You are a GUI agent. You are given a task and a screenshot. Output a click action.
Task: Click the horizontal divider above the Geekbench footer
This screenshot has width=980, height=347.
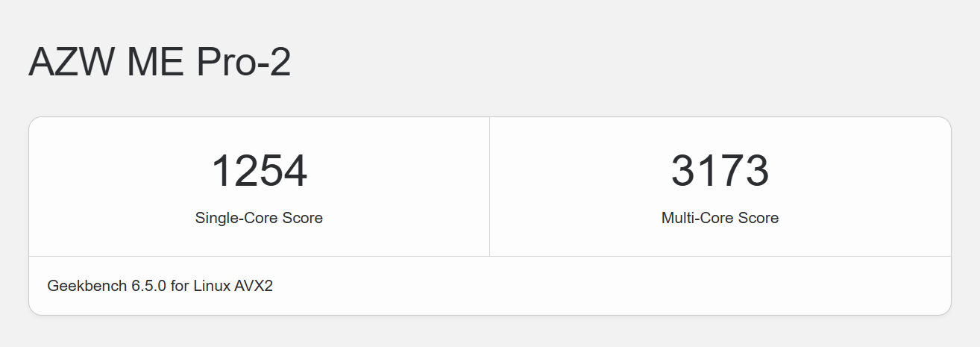[x=489, y=256]
